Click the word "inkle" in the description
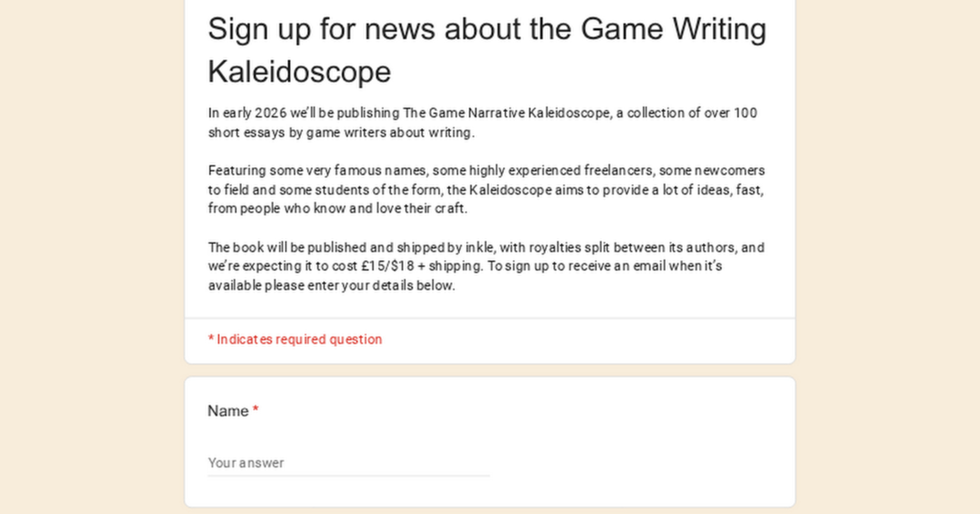This screenshot has height=514, width=980. [x=479, y=248]
